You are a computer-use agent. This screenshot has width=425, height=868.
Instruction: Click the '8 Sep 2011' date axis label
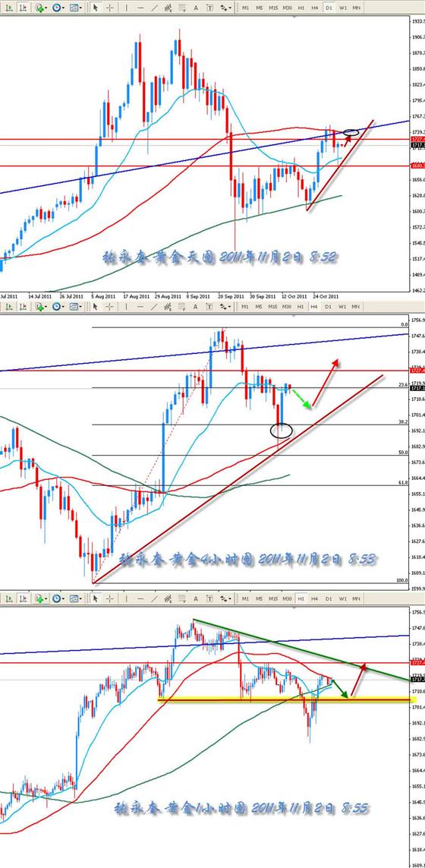click(x=198, y=295)
